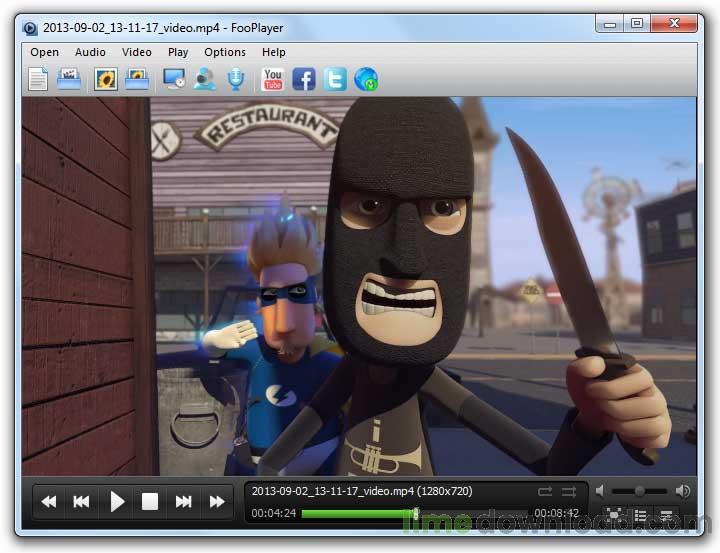Open the Audio menu
720x553 pixels.
[x=90, y=52]
